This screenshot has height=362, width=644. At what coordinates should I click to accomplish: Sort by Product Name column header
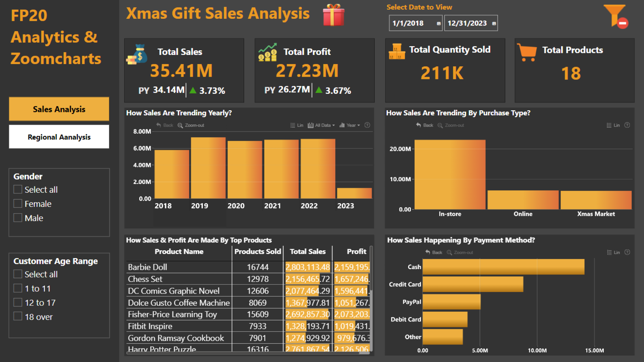click(179, 251)
